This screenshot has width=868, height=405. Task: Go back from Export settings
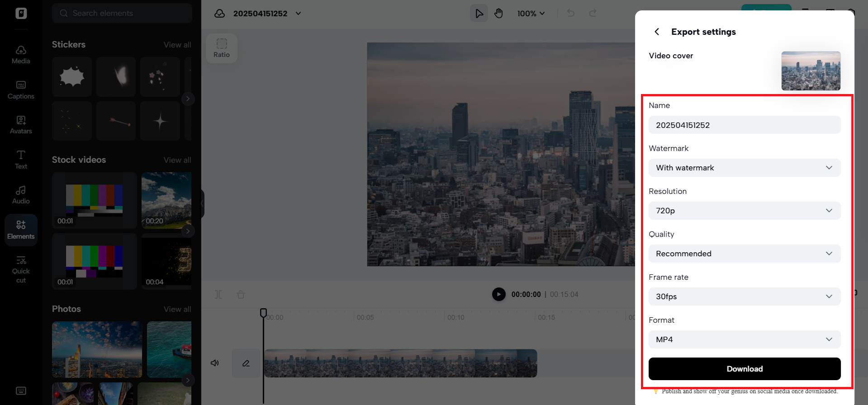[657, 32]
